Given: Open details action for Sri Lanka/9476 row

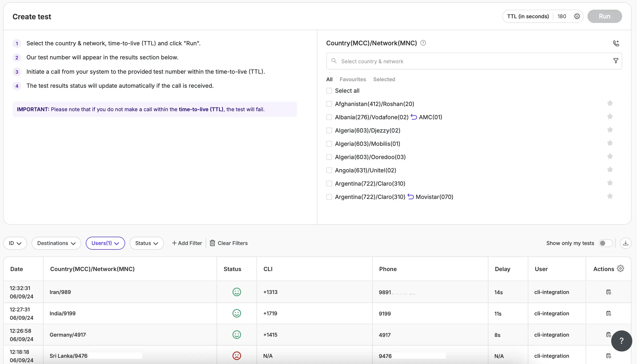Looking at the screenshot, I should [609, 356].
